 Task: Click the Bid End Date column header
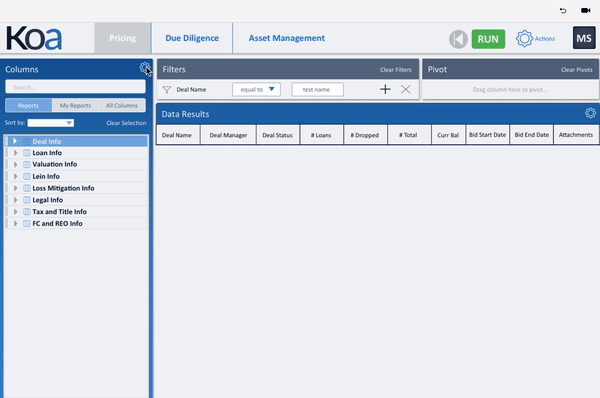tap(532, 135)
